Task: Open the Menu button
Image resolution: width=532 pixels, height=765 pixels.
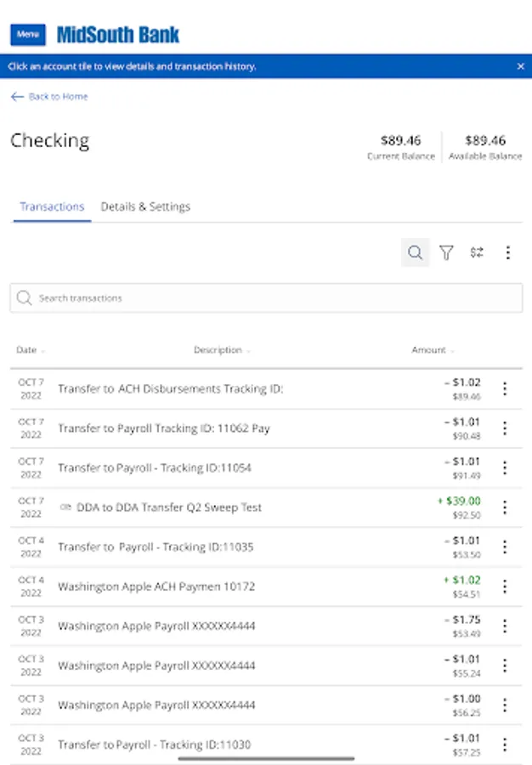Action: coord(28,35)
